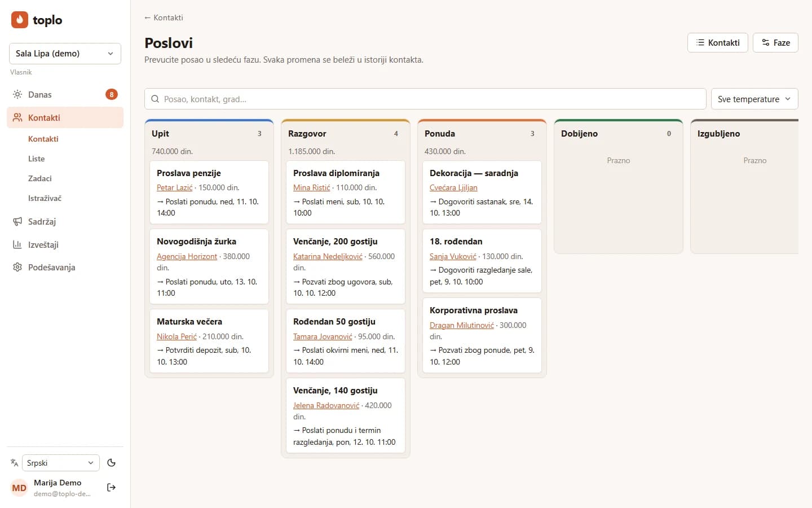
Task: Open the Danas sun icon
Action: 17,94
